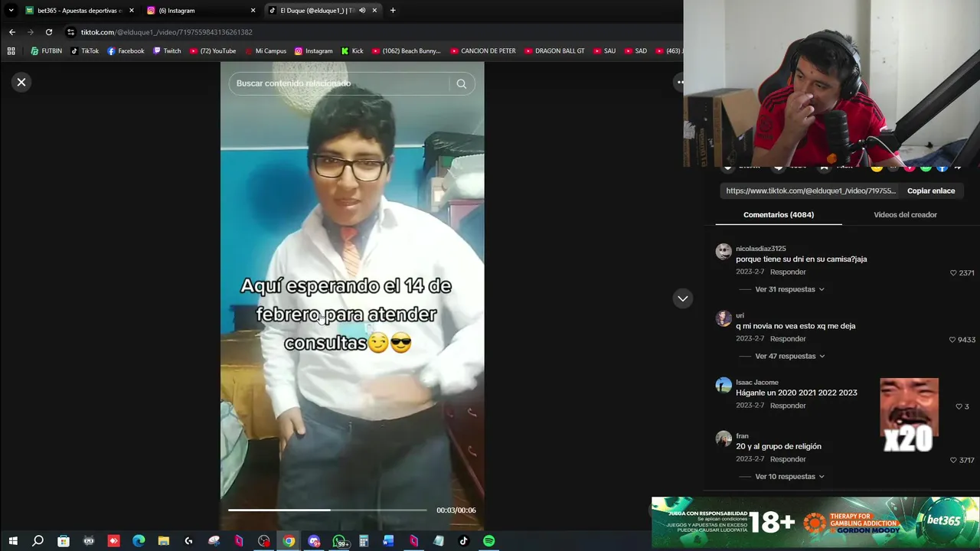Open the (1062) Beach Bunny bookmark
This screenshot has width=980, height=551.
407,51
